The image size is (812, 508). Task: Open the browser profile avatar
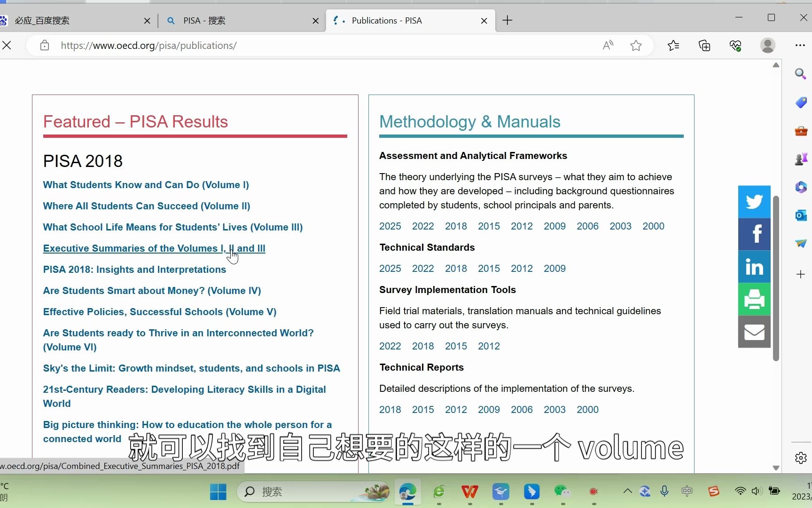pyautogui.click(x=768, y=45)
